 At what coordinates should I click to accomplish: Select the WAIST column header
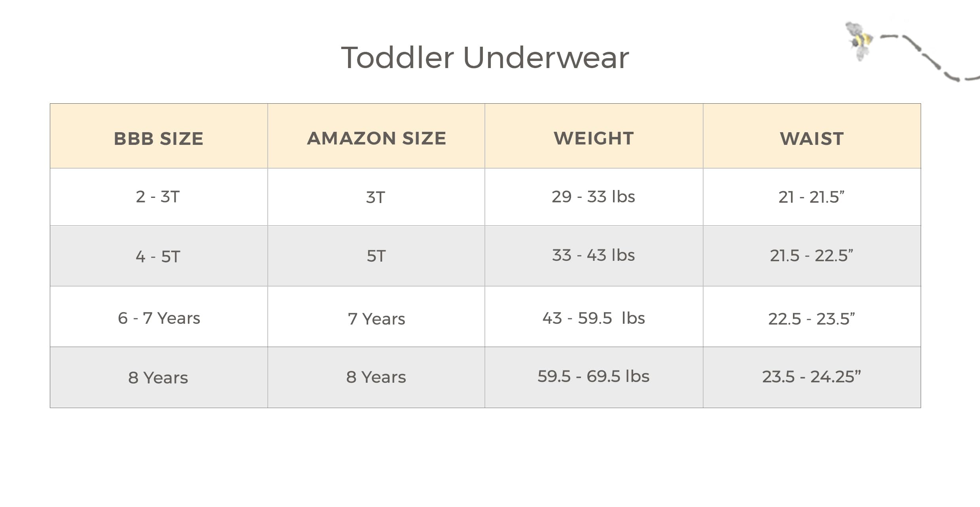click(x=812, y=136)
